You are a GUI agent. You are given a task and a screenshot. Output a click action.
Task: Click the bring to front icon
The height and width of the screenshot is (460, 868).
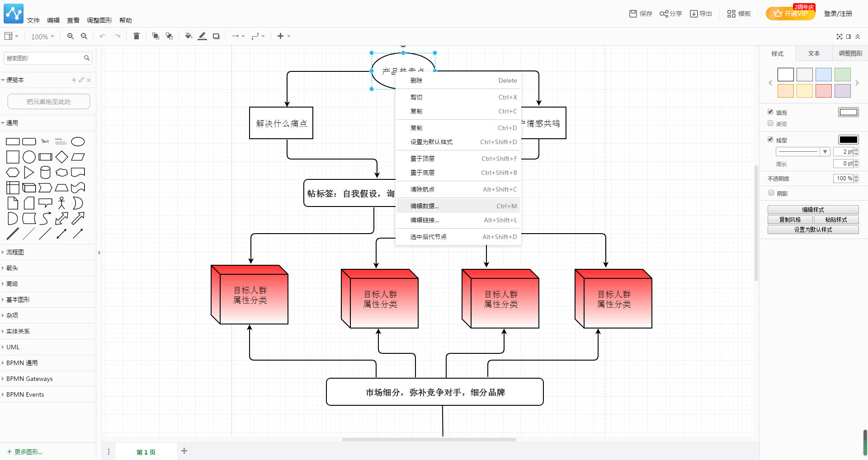coord(156,36)
